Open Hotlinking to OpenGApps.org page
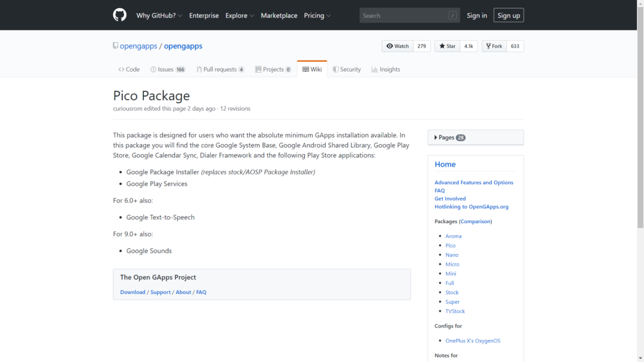The image size is (644, 362). point(472,207)
